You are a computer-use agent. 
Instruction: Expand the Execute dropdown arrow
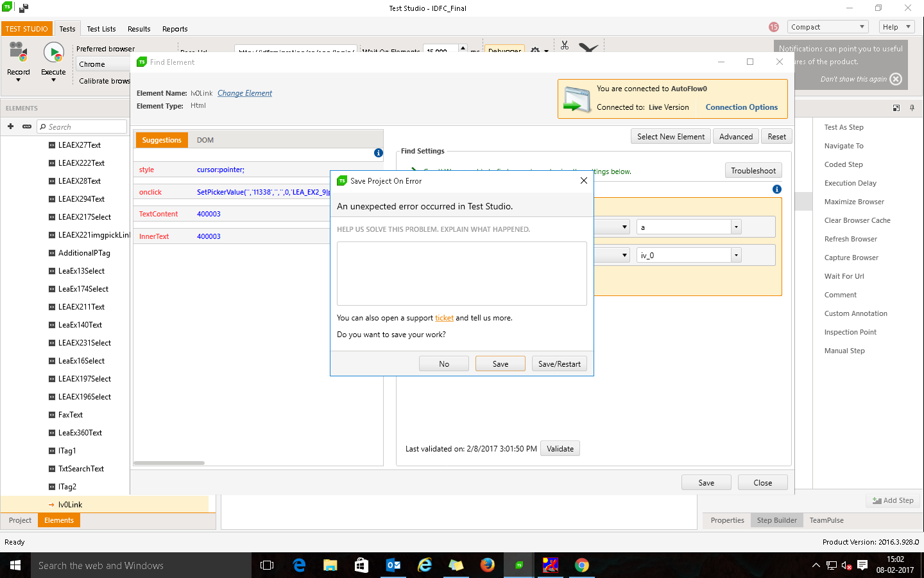point(53,80)
